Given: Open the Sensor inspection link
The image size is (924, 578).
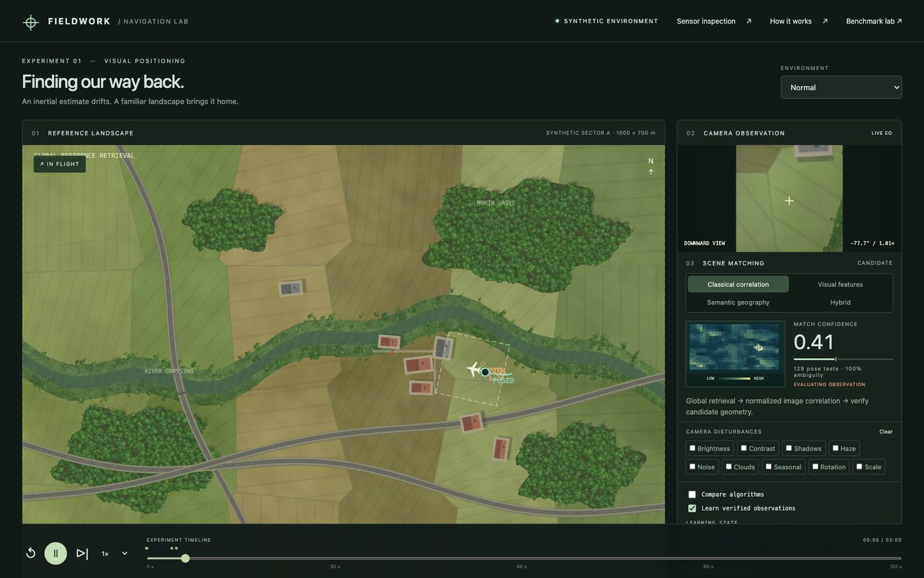Looking at the screenshot, I should click(x=713, y=21).
